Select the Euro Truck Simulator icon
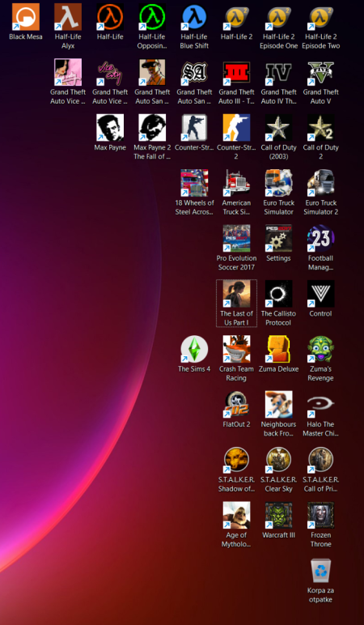 [x=279, y=183]
